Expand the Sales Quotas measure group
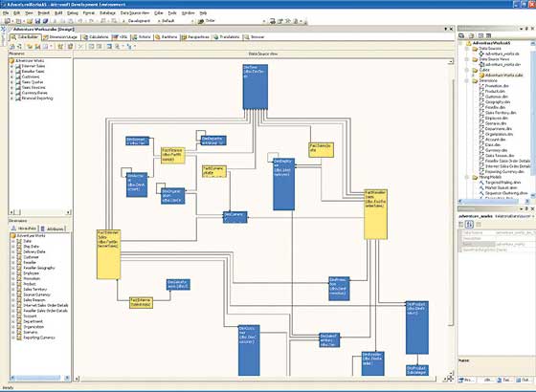Viewport: 536px width, 392px height. coord(11,82)
